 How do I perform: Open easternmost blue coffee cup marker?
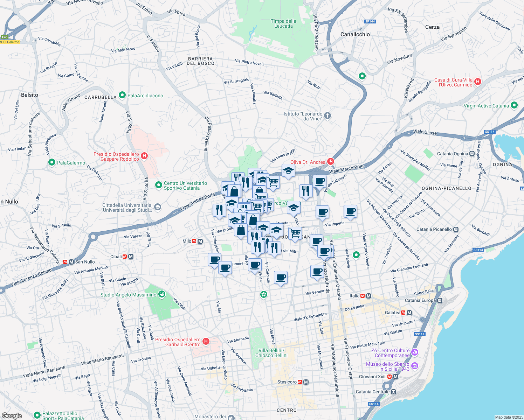pos(350,212)
